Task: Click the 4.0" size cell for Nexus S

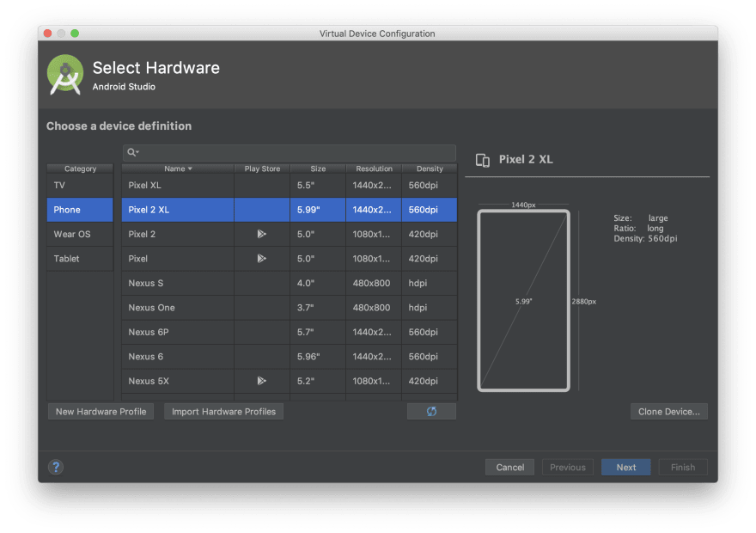Action: [318, 283]
